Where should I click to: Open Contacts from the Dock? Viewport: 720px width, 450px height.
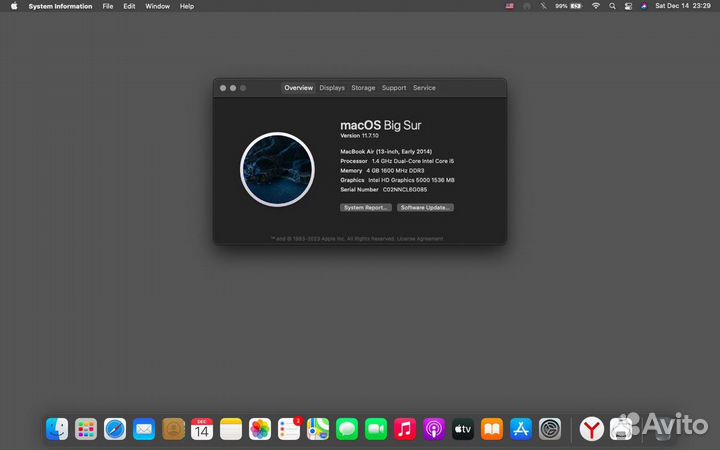point(173,429)
